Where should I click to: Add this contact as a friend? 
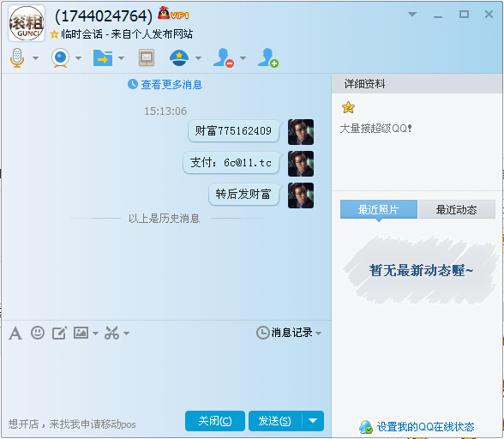pos(268,58)
